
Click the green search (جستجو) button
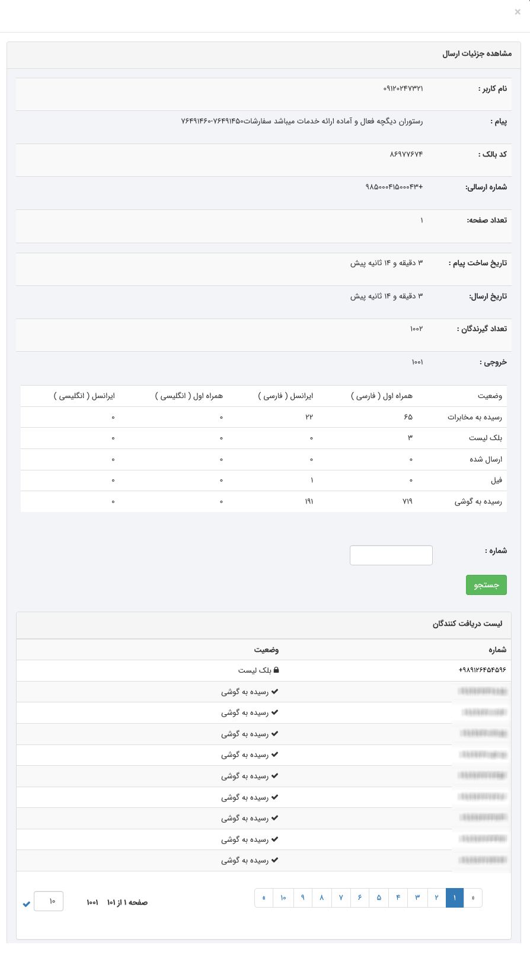pos(486,585)
